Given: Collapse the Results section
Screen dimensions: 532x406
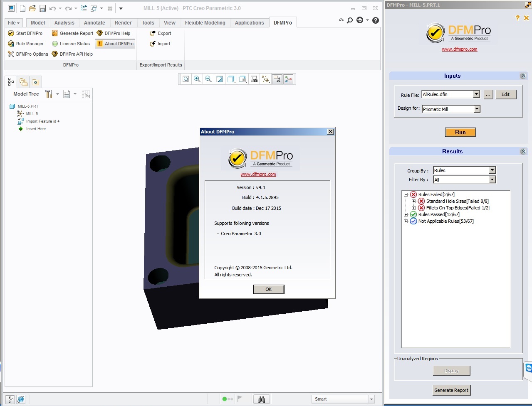Looking at the screenshot, I should coord(523,151).
